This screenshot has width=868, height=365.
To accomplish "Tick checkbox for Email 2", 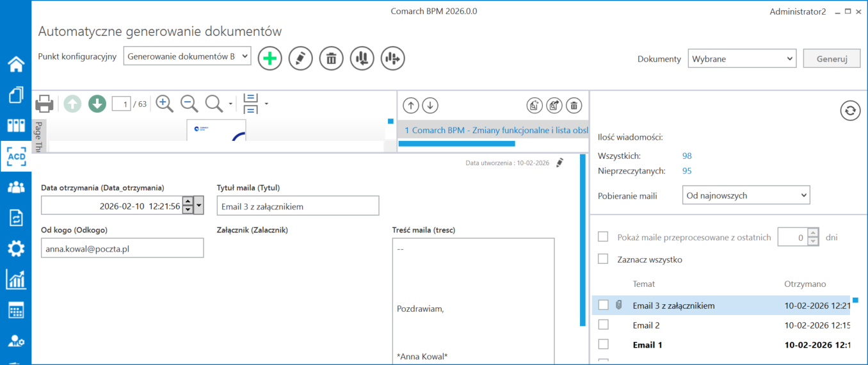I will [603, 325].
